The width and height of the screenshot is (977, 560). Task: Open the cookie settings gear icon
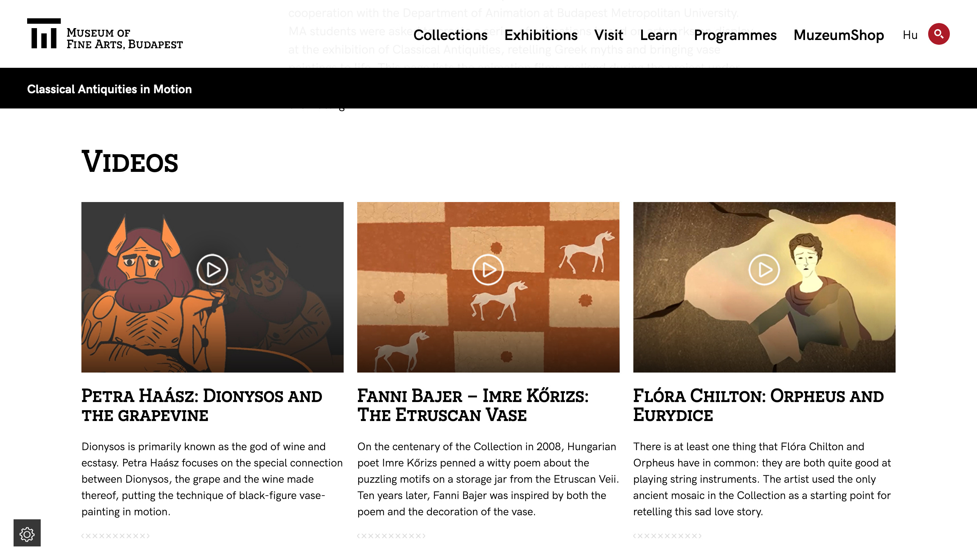pos(27,534)
